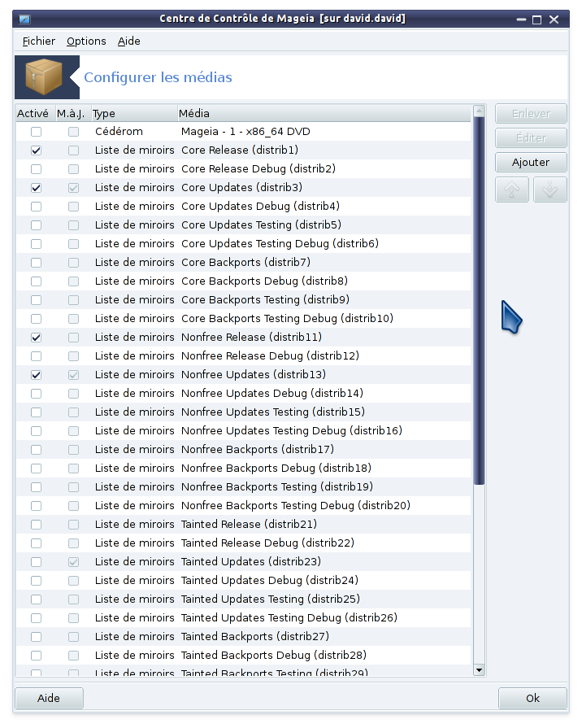Viewport: 582px width, 728px height.
Task: Click the window icon in title bar
Action: (24, 19)
